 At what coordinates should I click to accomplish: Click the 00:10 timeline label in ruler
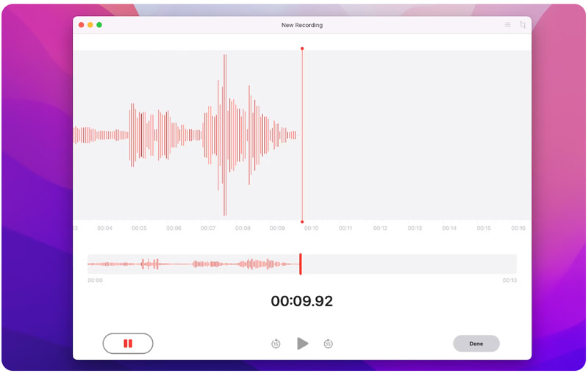311,228
